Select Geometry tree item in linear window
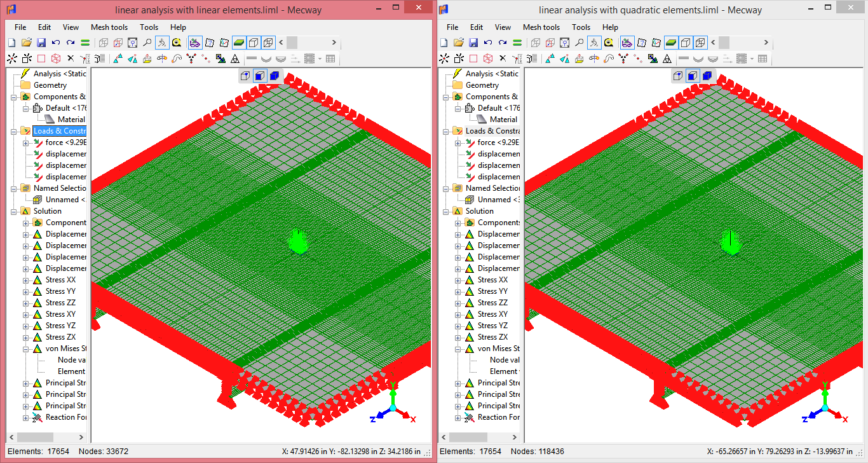The image size is (868, 463). click(x=50, y=85)
